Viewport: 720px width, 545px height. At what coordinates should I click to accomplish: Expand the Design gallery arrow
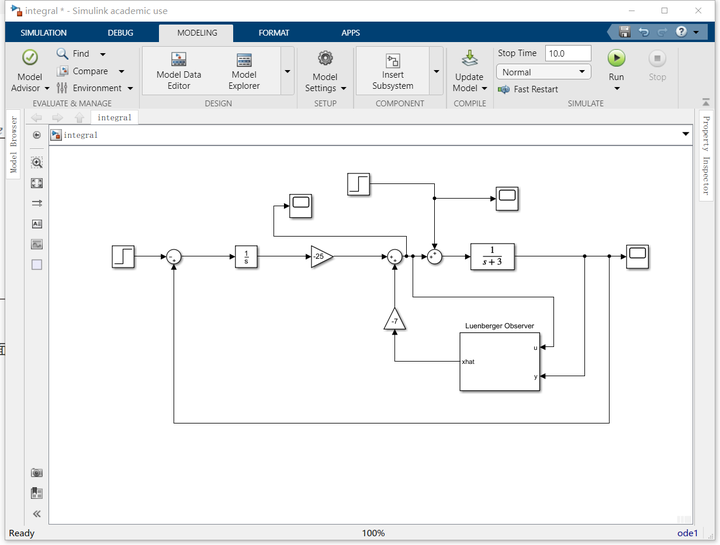pos(287,71)
